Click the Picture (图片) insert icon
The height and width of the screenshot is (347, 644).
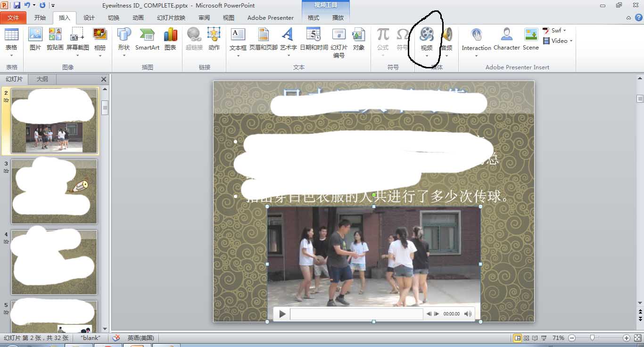click(35, 34)
